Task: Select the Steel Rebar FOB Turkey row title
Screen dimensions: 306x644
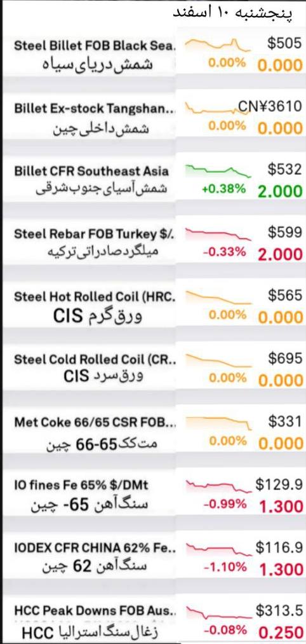Action: pyautogui.click(x=94, y=234)
